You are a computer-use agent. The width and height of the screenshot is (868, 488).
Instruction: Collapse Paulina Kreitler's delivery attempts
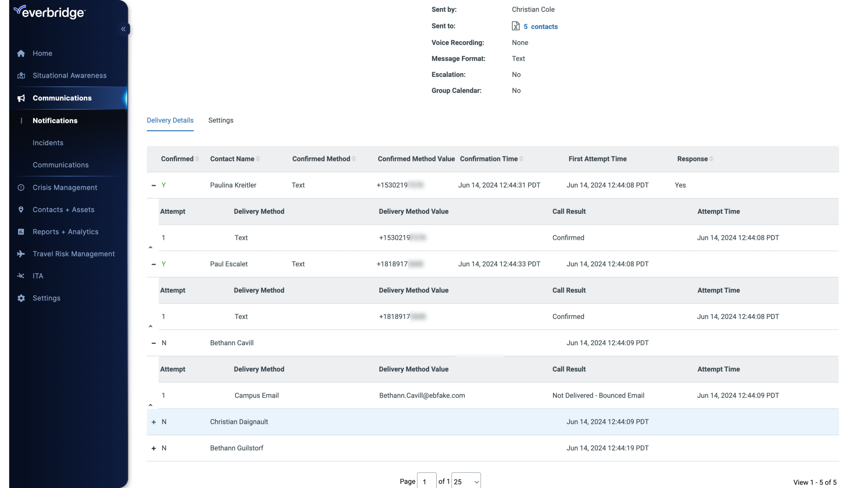tap(153, 185)
